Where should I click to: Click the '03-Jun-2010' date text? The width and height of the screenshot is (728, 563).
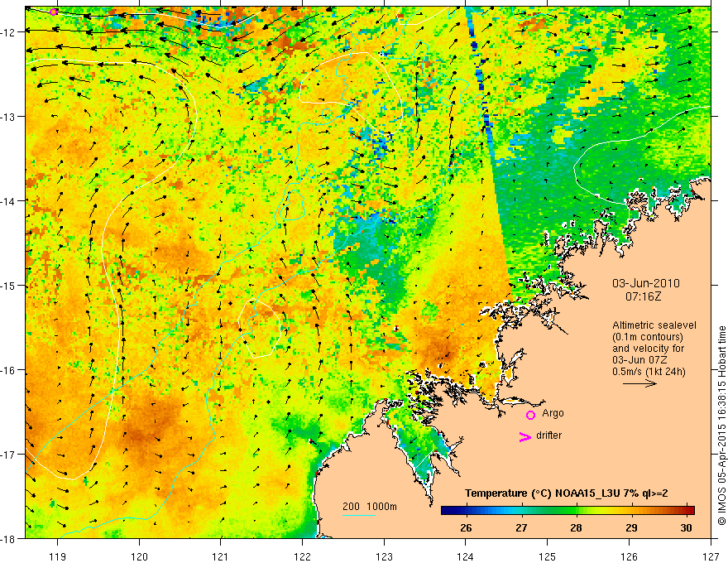click(646, 283)
